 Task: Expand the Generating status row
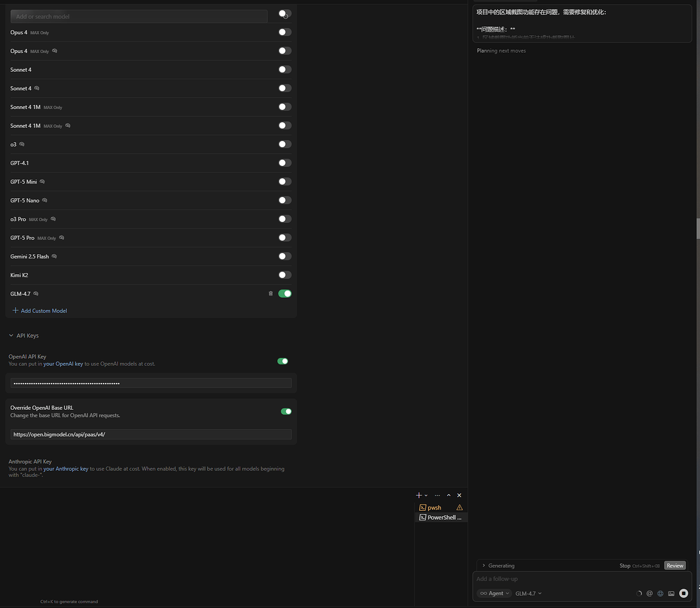pos(498,565)
